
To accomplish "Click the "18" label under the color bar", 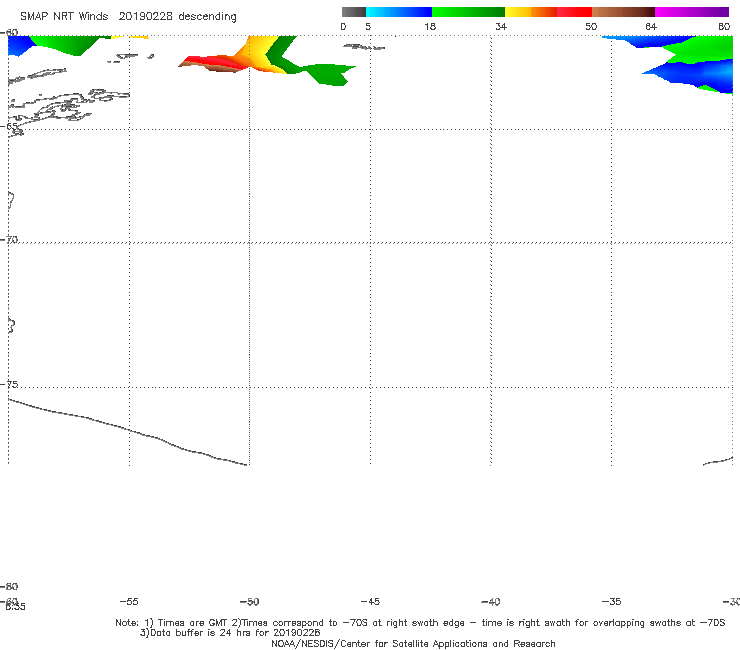I will point(430,26).
